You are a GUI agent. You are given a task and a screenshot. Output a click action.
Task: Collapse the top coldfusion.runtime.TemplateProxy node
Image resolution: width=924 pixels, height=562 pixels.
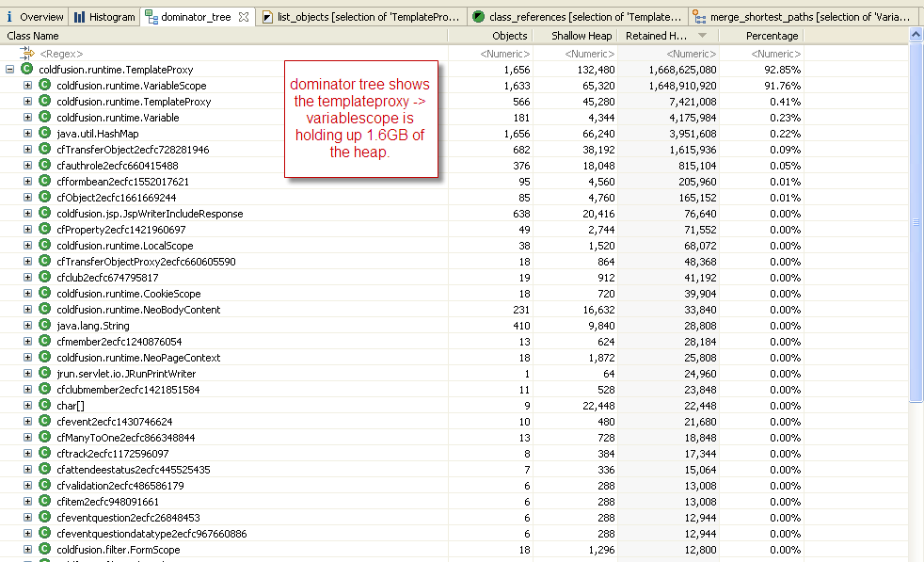click(10, 70)
